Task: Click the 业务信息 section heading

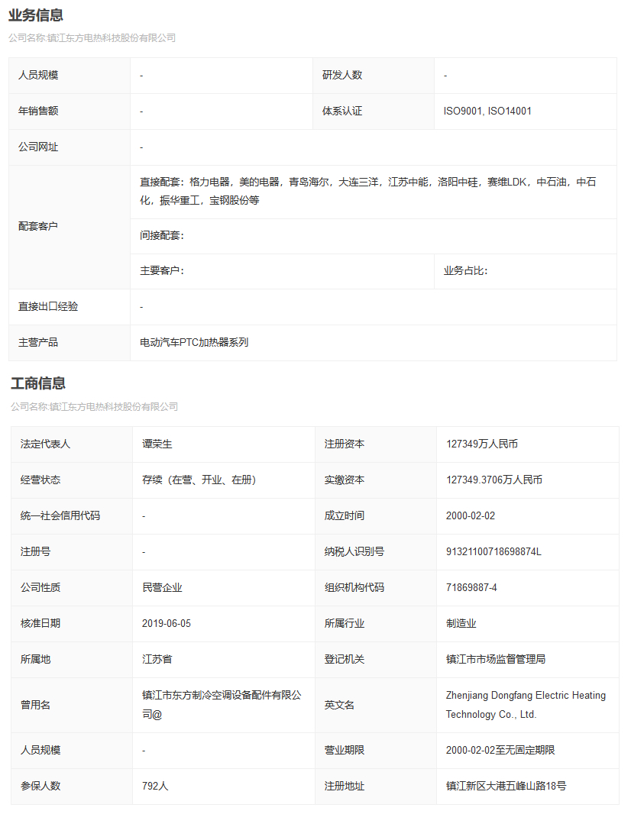Action: point(36,15)
